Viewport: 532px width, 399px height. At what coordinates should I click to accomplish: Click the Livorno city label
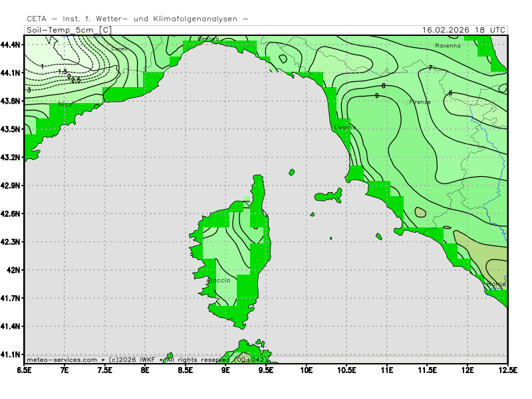(345, 127)
